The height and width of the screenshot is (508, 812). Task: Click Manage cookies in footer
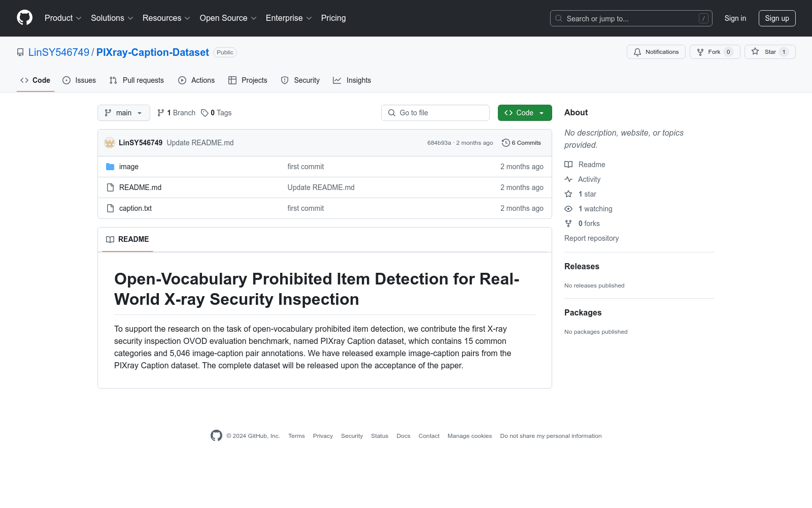coord(469,436)
